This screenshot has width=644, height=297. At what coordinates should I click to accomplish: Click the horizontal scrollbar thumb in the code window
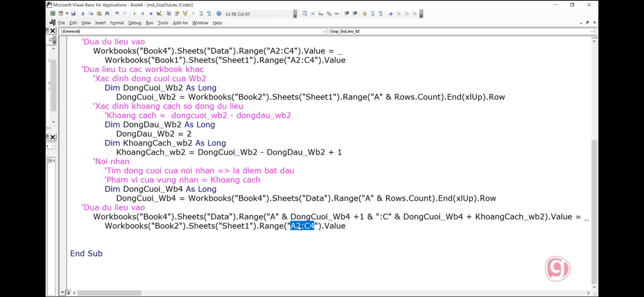point(109,293)
